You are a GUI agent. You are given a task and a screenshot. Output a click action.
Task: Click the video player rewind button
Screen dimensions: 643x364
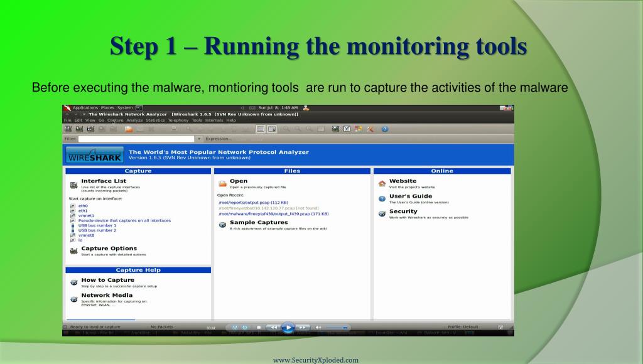coord(273,328)
